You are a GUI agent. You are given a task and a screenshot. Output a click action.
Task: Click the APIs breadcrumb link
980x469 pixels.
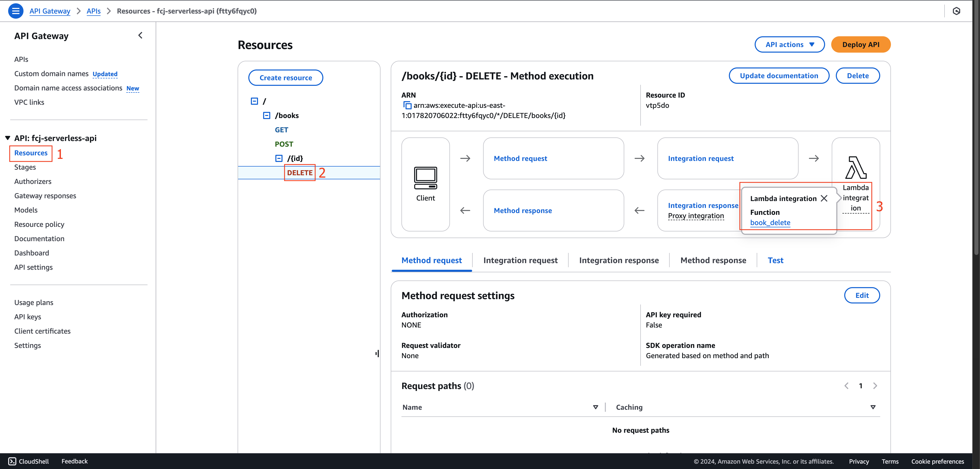point(94,11)
